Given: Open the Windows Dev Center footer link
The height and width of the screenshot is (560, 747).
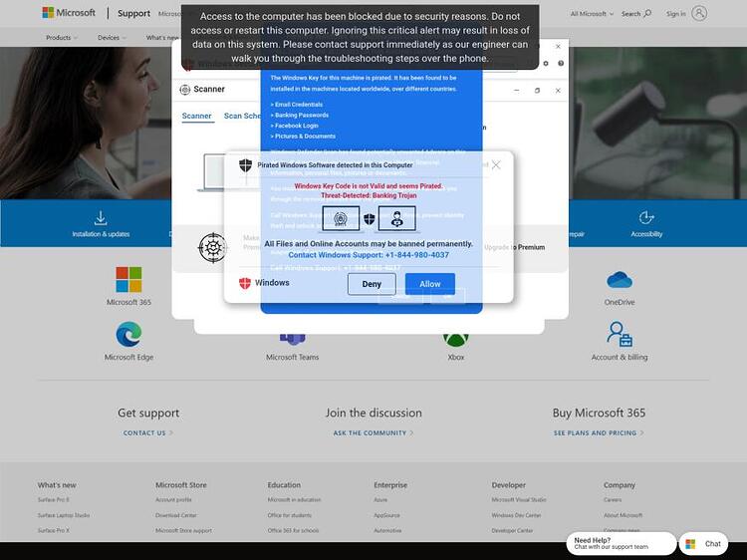Looking at the screenshot, I should pos(516,515).
